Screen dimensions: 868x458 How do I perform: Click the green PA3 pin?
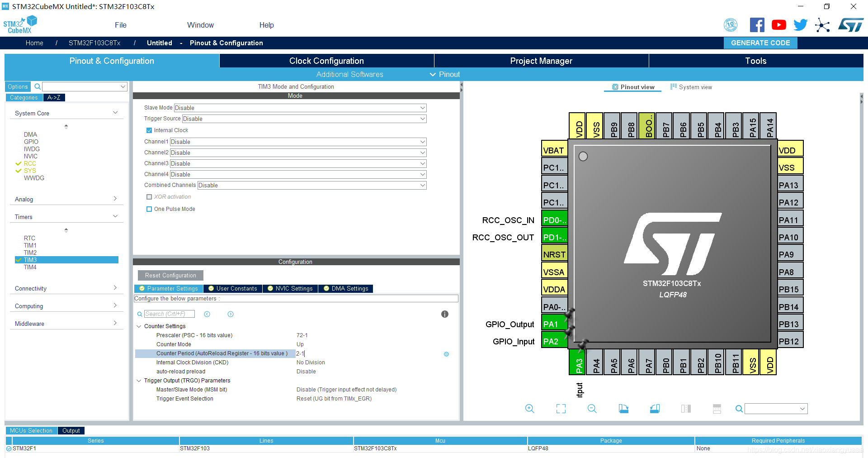[x=577, y=362]
